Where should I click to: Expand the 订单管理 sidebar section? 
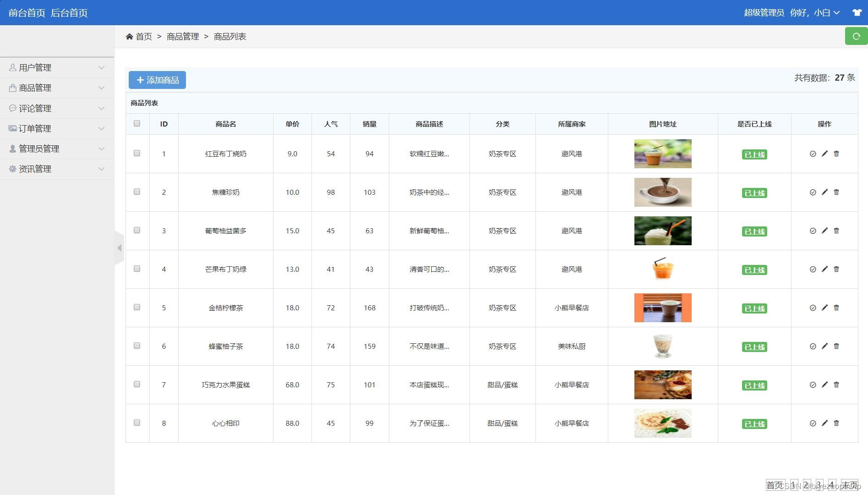57,128
